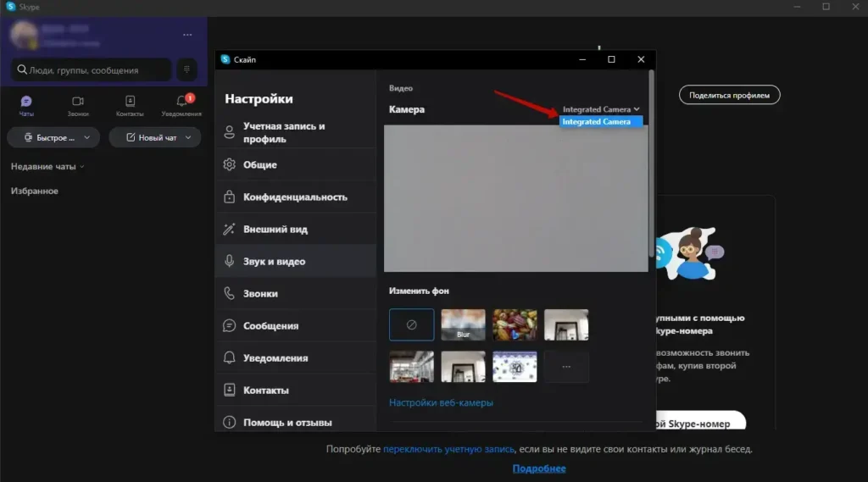868x482 pixels.
Task: Choose the office workspace background thumbnail
Action: [x=411, y=366]
